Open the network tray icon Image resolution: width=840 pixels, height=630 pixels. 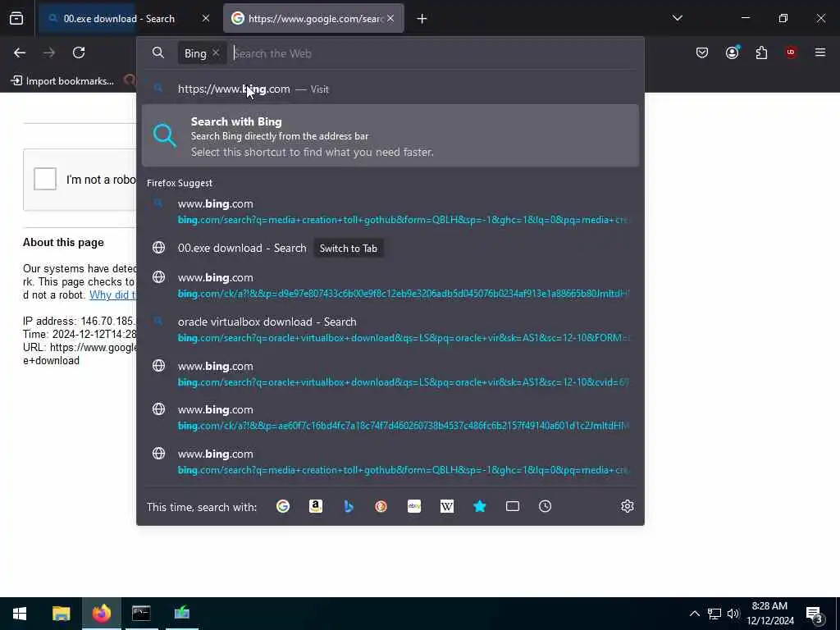714,614
